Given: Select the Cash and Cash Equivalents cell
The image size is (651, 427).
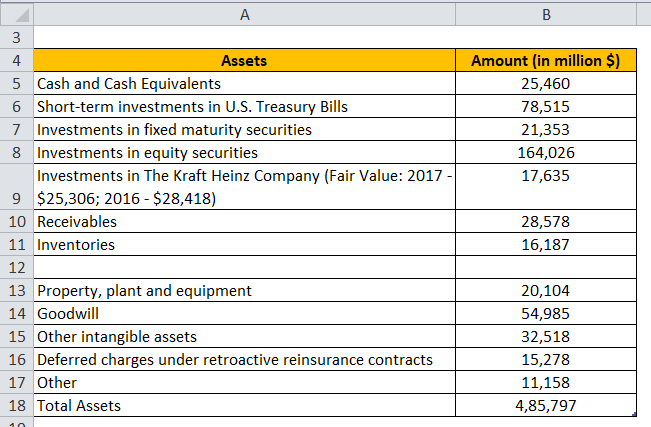Looking at the screenshot, I should tap(245, 83).
